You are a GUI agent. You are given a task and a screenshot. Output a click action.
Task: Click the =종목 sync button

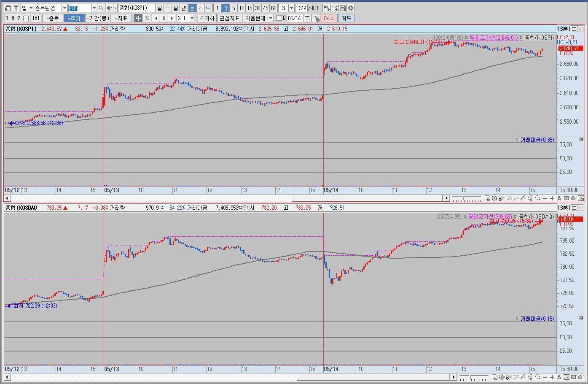point(53,18)
